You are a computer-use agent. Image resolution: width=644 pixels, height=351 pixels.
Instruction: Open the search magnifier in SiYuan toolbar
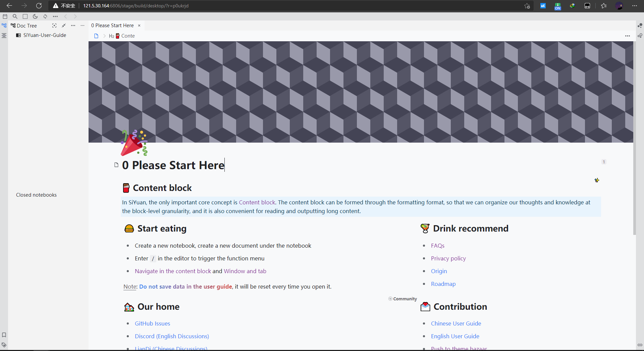pyautogui.click(x=15, y=16)
